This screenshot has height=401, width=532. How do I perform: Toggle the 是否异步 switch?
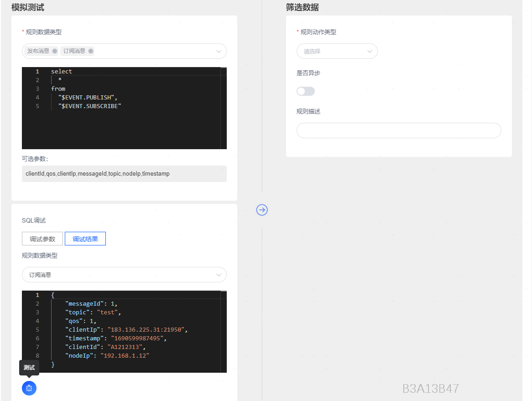point(306,91)
